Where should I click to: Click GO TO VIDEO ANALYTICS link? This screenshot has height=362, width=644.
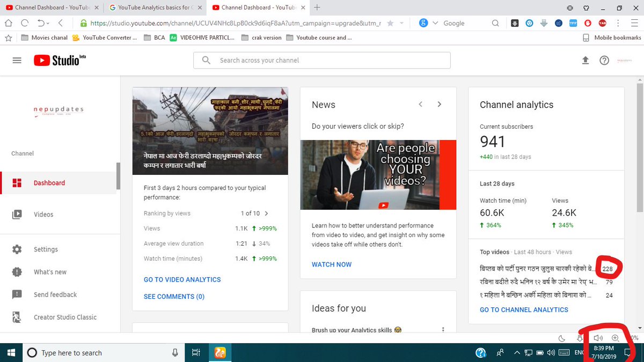pos(182,279)
